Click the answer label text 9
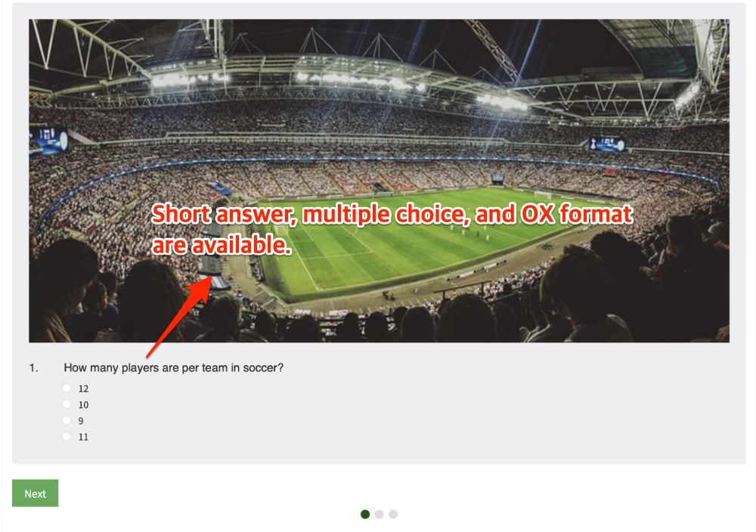Viewport: 756px width, 532px height. [81, 421]
